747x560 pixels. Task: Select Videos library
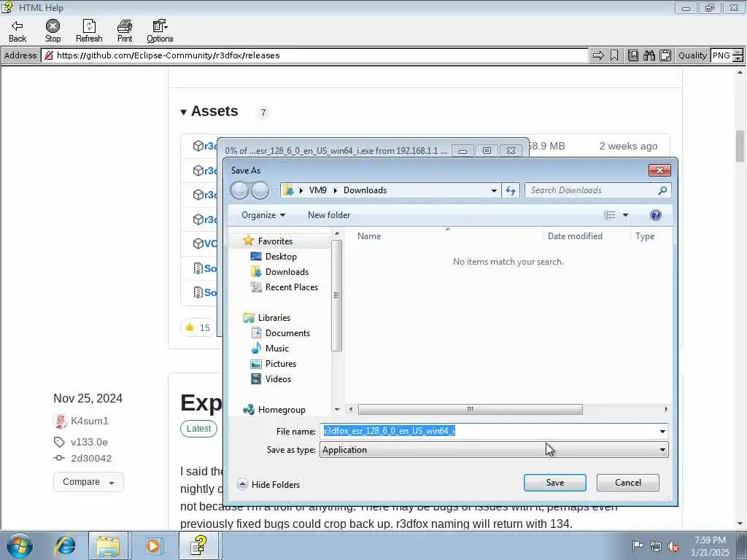pos(278,379)
